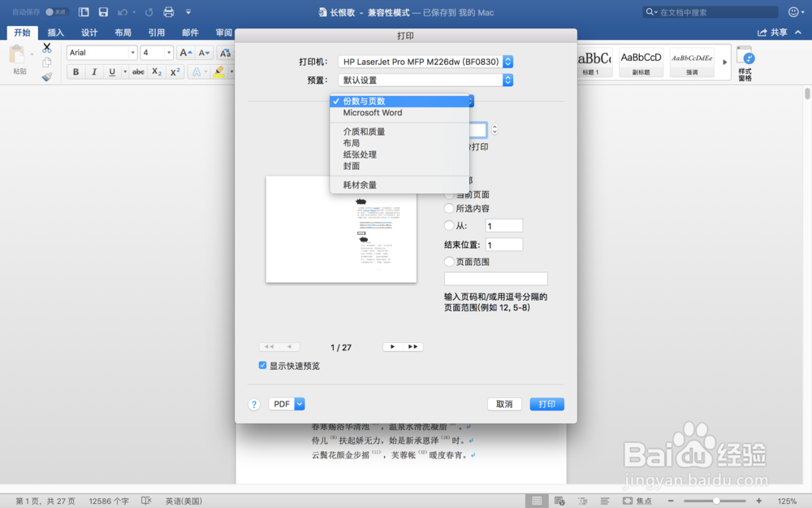
Task: Decrease font size with small A button
Action: coord(204,53)
